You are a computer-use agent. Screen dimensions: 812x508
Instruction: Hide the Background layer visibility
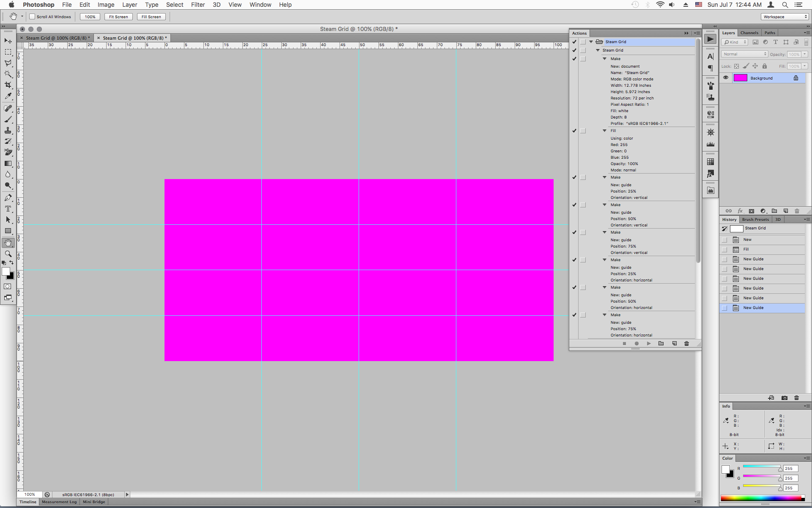coord(726,78)
